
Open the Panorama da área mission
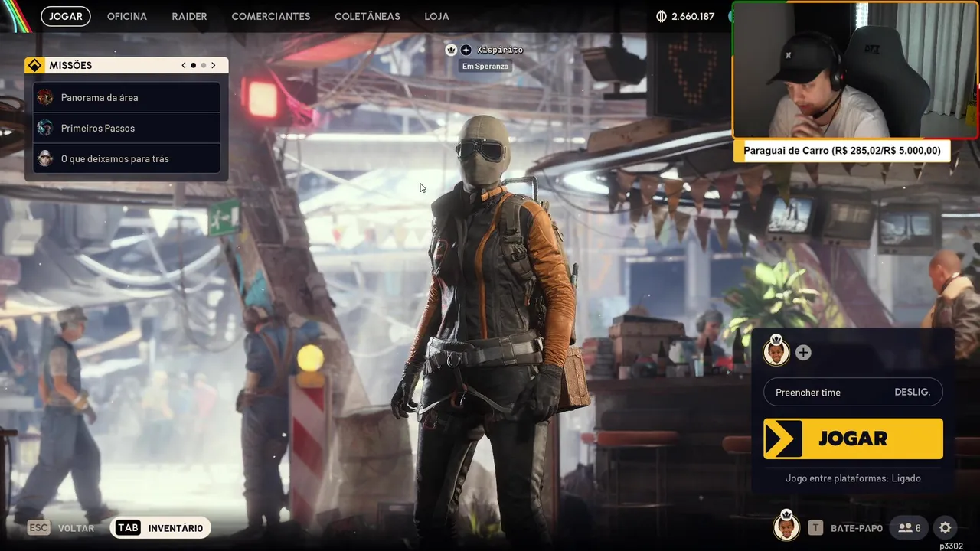[x=126, y=97]
